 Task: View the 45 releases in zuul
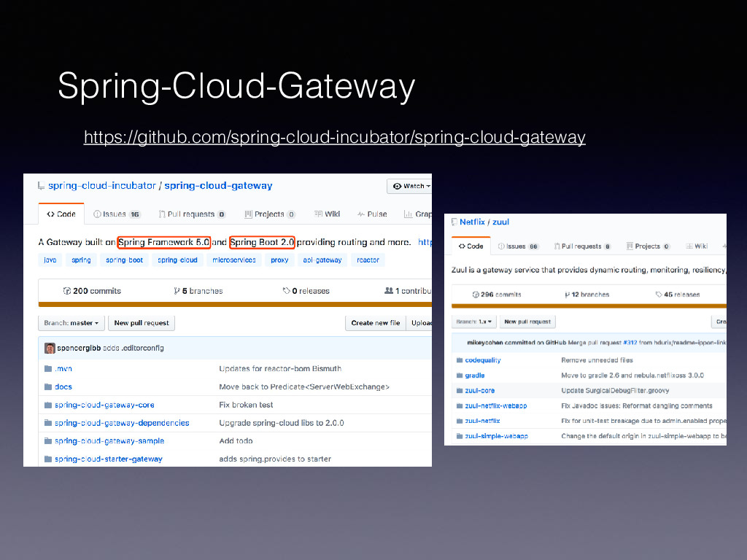pos(678,295)
